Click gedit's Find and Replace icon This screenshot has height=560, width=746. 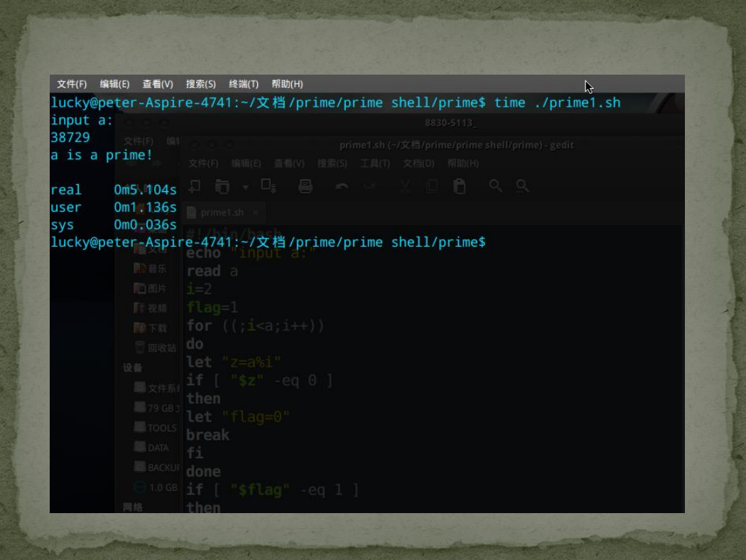click(x=522, y=186)
